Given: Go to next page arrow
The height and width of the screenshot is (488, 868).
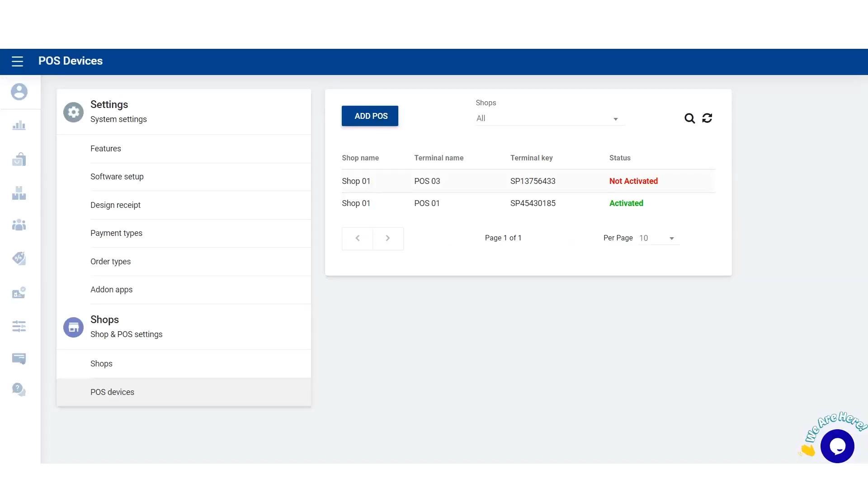Looking at the screenshot, I should tap(388, 238).
